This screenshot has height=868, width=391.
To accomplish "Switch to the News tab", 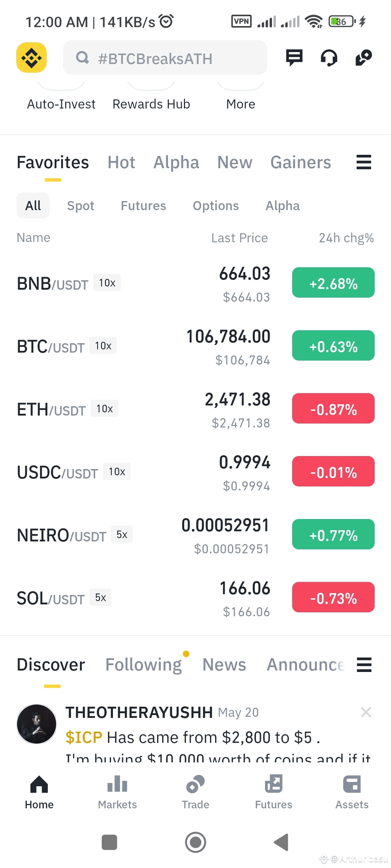I will tap(224, 664).
